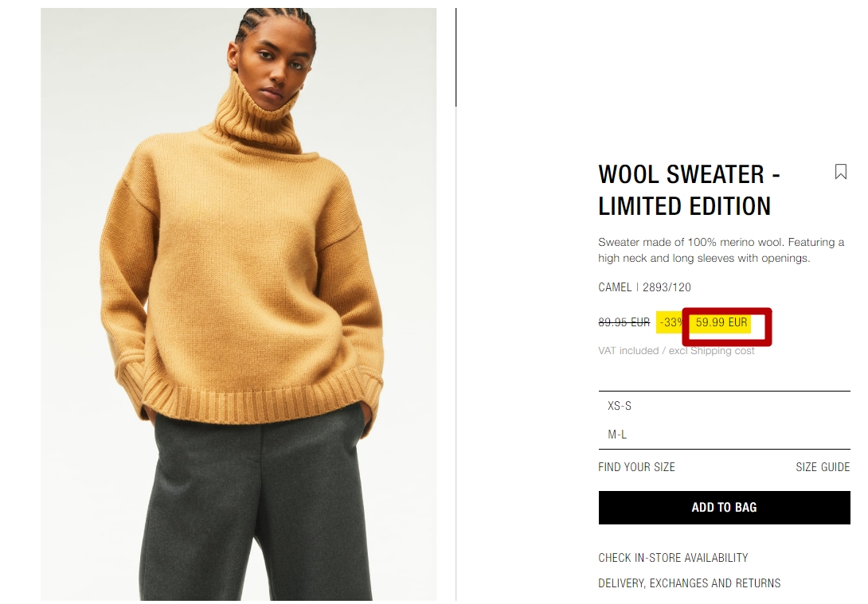
Task: Select size XS-S
Action: [724, 406]
